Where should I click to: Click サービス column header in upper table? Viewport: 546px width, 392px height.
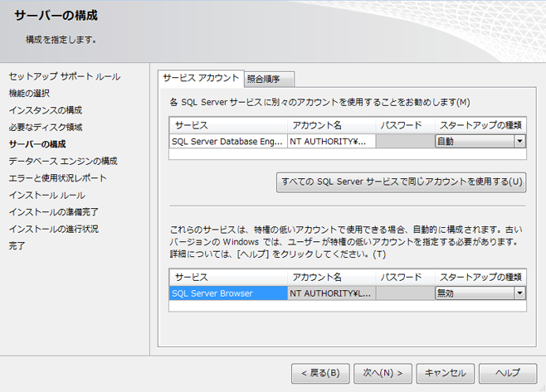pos(228,125)
